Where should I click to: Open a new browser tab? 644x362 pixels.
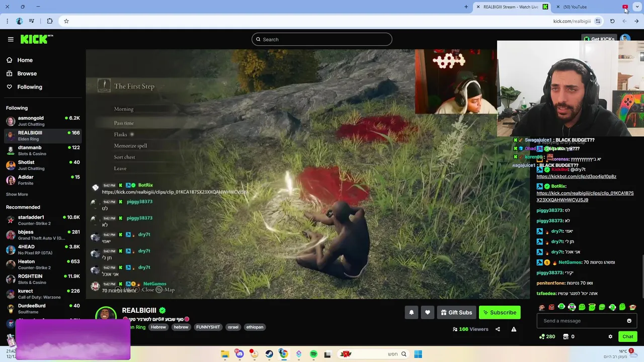pyautogui.click(x=466, y=7)
